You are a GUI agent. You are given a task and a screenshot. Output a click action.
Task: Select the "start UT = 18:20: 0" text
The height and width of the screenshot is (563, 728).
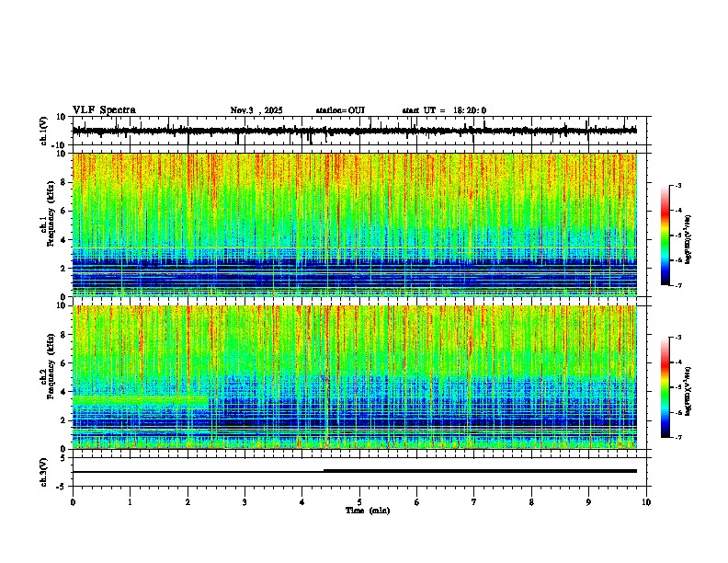pyautogui.click(x=444, y=110)
